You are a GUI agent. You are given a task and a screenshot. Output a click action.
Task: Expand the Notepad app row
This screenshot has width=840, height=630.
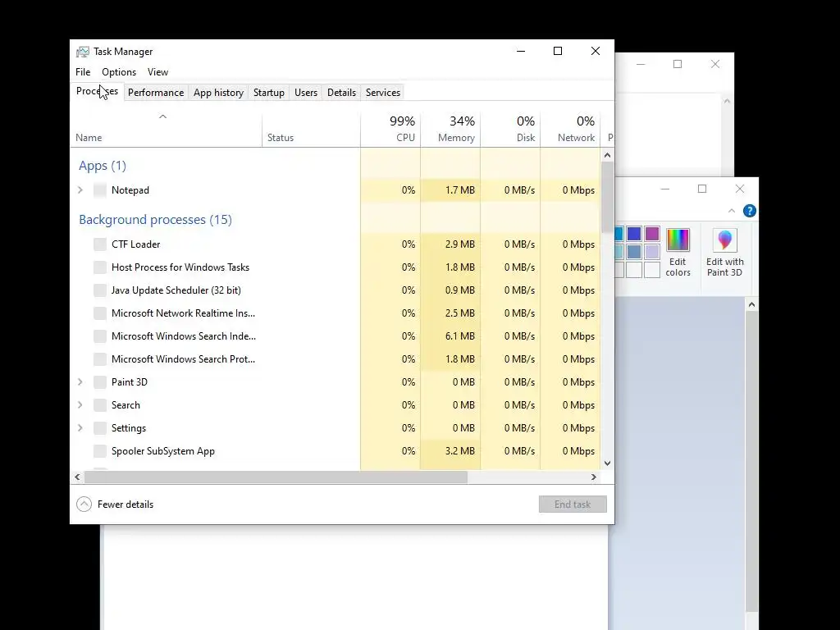[x=80, y=190]
